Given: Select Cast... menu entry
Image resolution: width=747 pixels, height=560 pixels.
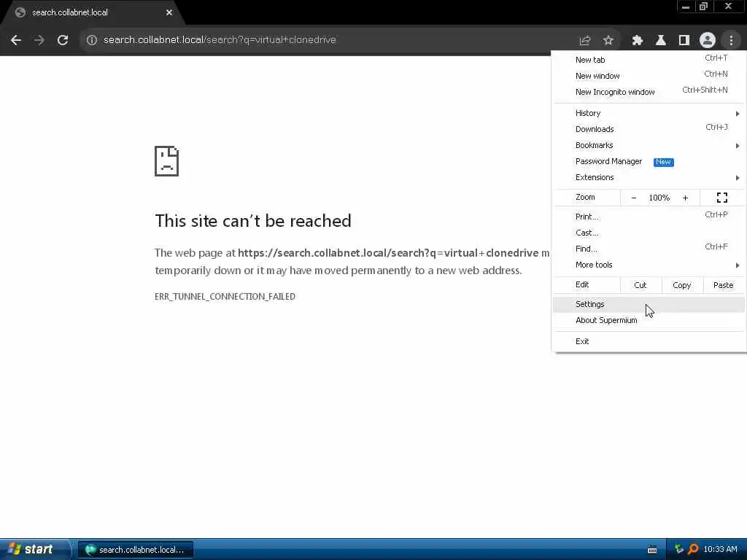Looking at the screenshot, I should (x=649, y=233).
